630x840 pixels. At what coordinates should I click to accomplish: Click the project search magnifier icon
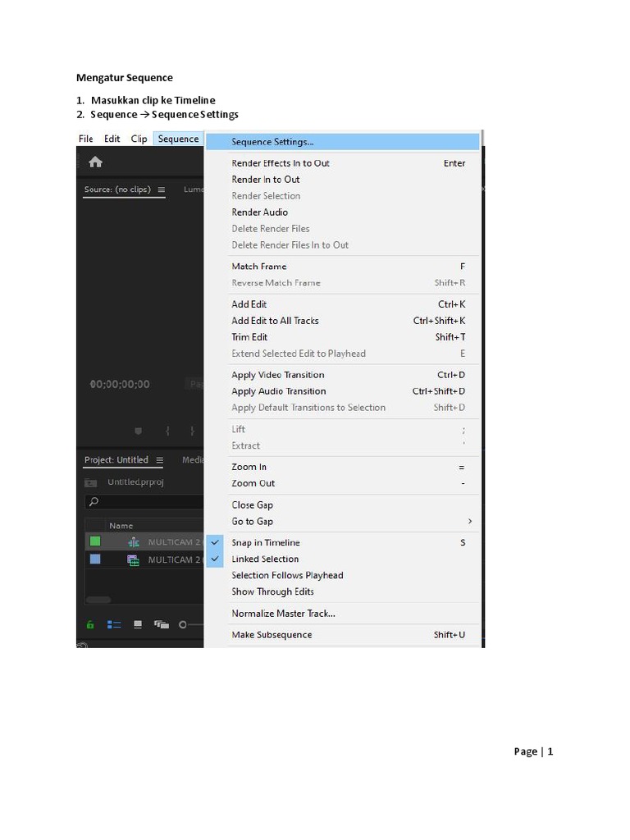coord(94,501)
